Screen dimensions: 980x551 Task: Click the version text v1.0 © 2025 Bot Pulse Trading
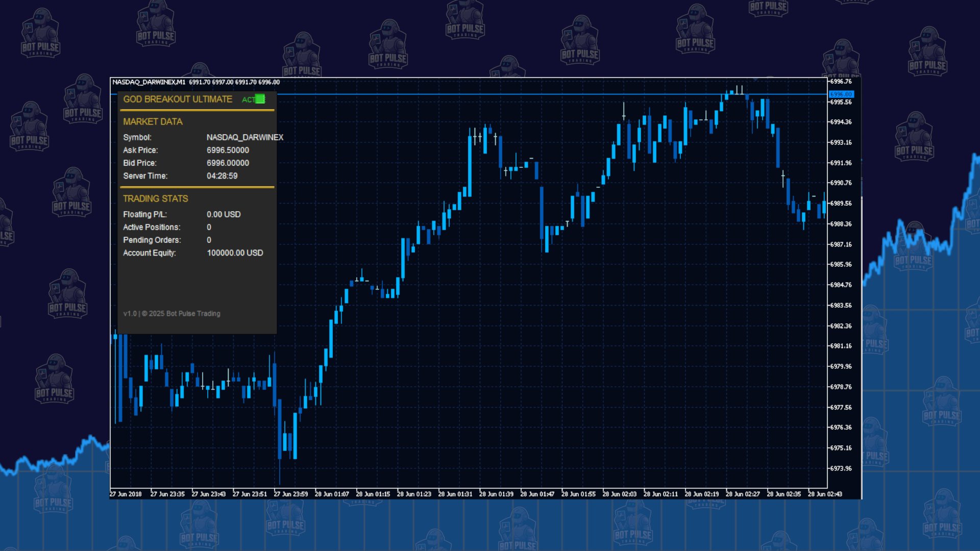(x=172, y=313)
